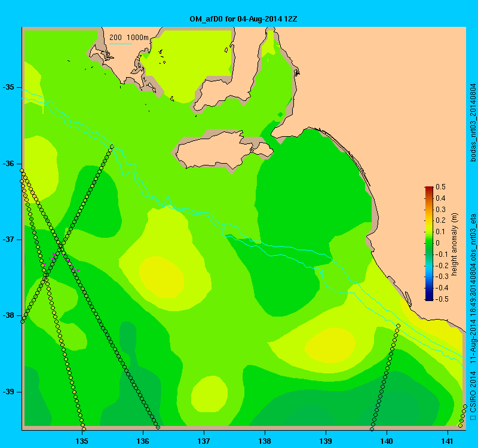Click the 138 longitude axis label
This screenshot has width=478, height=448.
click(265, 441)
